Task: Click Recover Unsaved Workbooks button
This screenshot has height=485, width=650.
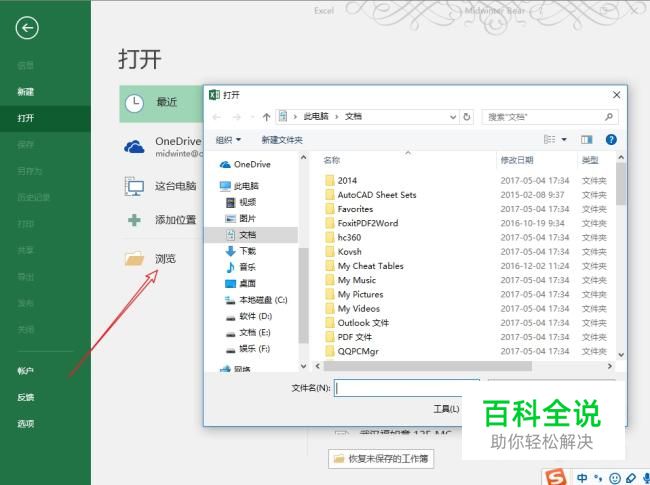Action: pyautogui.click(x=381, y=458)
